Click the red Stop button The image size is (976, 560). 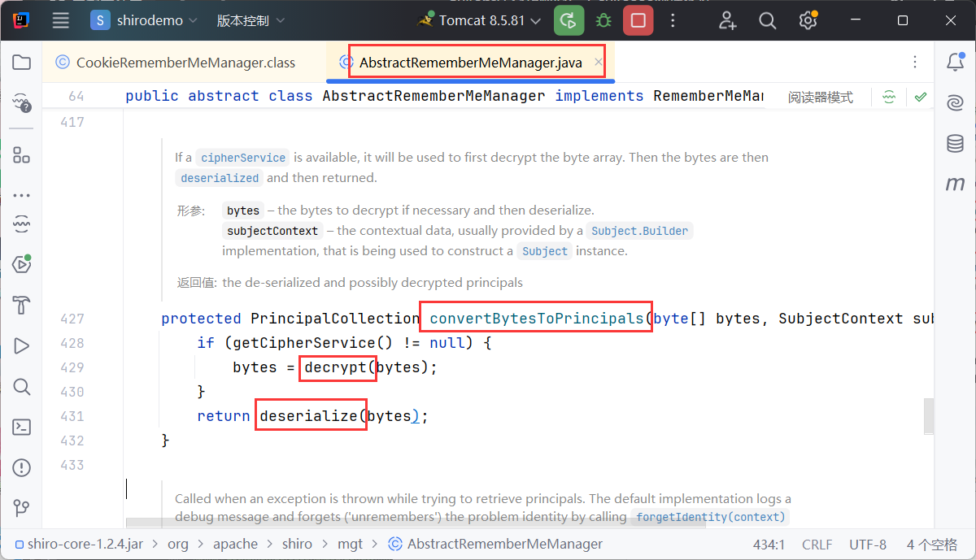(638, 20)
